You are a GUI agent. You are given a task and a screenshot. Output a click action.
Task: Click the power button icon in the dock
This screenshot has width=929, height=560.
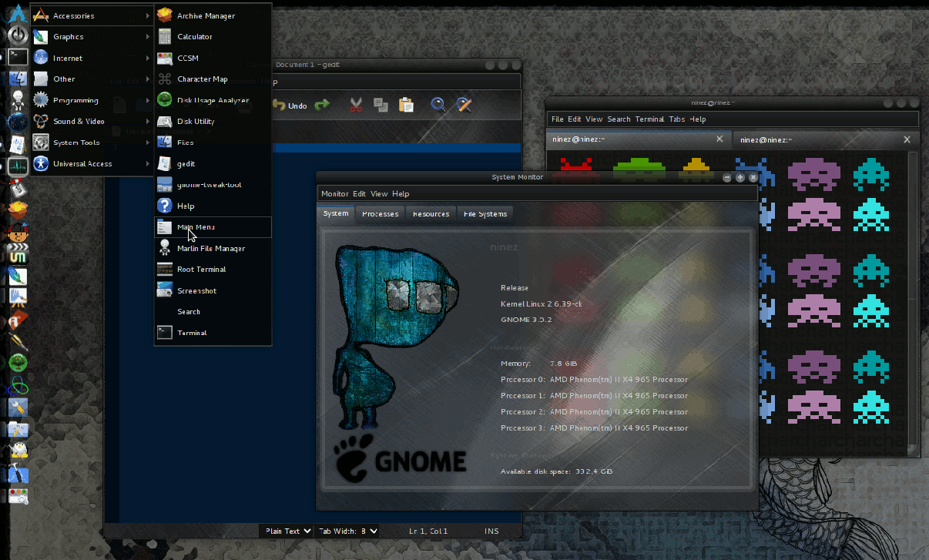17,35
